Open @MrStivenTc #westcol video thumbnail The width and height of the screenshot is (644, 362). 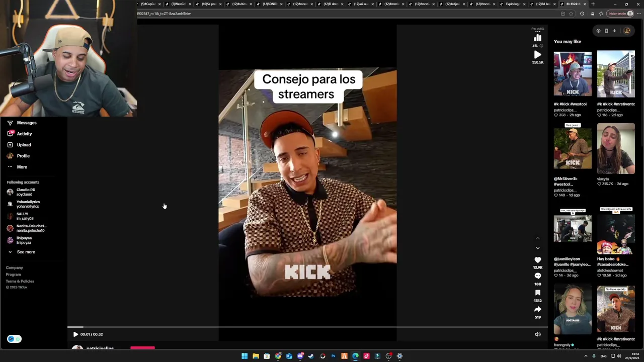(573, 149)
